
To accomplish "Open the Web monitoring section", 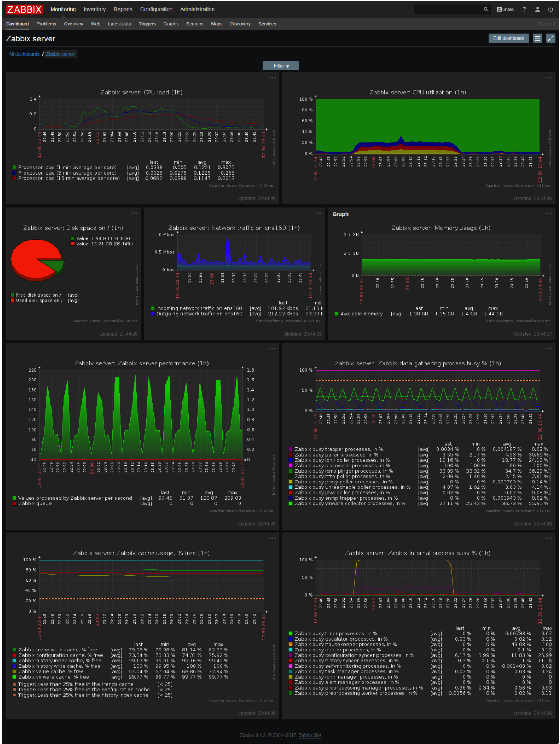I will 96,24.
